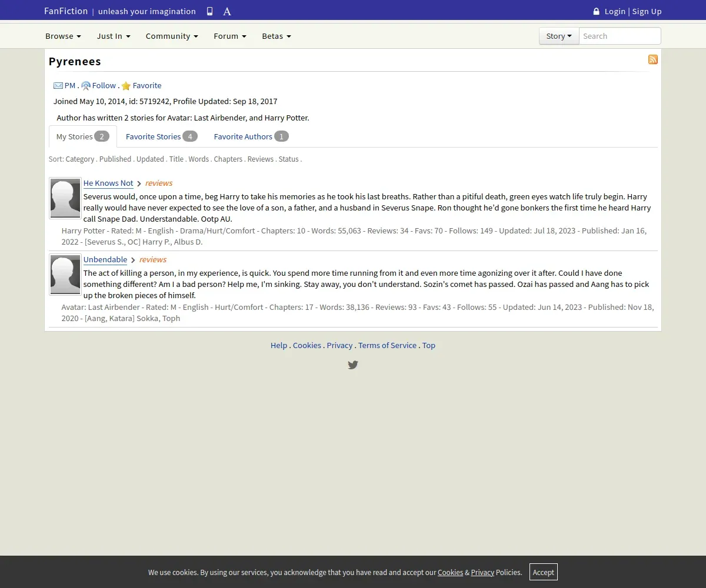Expand the Forum menu
Screen dimensions: 706x588
click(x=230, y=36)
